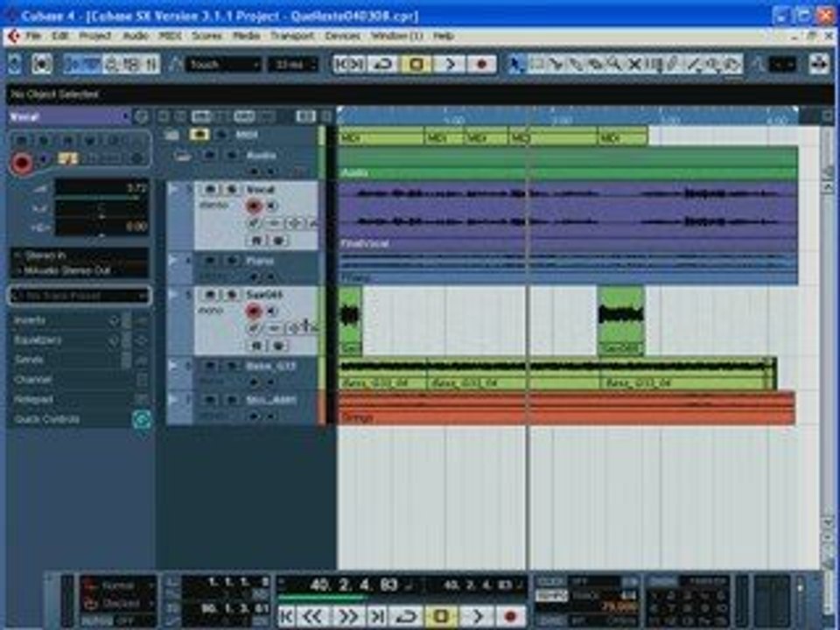Select the second Sax044 audio clip

click(x=621, y=320)
